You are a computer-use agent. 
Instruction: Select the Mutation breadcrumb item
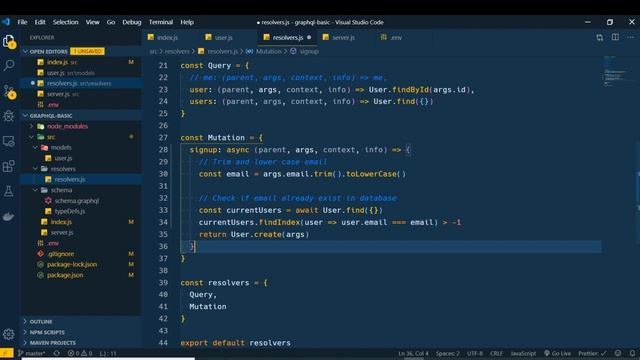click(x=269, y=51)
